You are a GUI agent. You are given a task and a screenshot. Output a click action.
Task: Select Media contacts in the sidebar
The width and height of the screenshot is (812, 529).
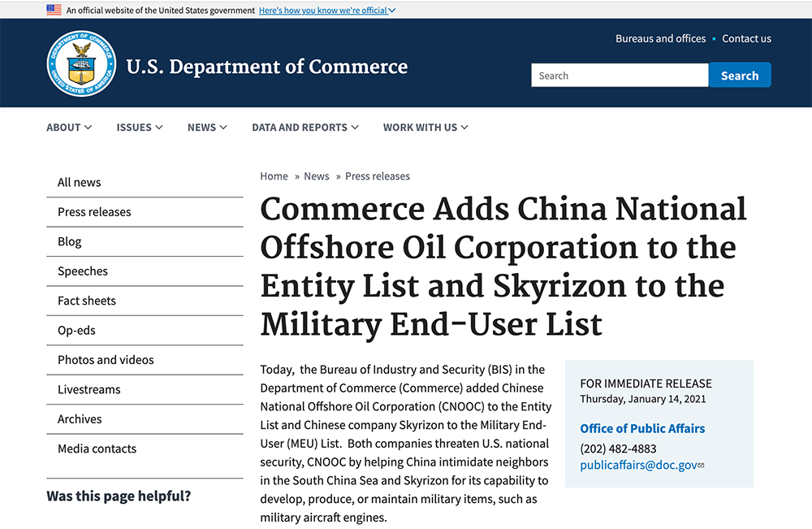(x=145, y=449)
